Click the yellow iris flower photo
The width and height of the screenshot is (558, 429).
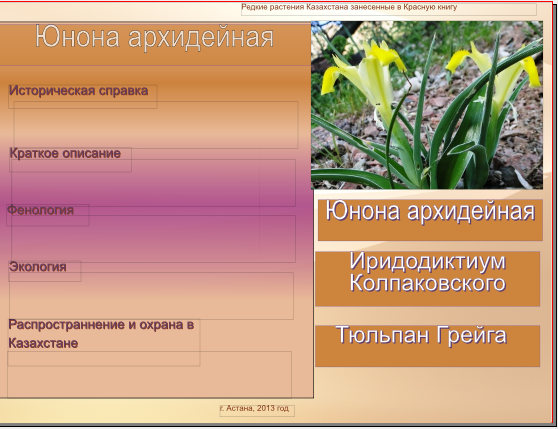point(427,105)
